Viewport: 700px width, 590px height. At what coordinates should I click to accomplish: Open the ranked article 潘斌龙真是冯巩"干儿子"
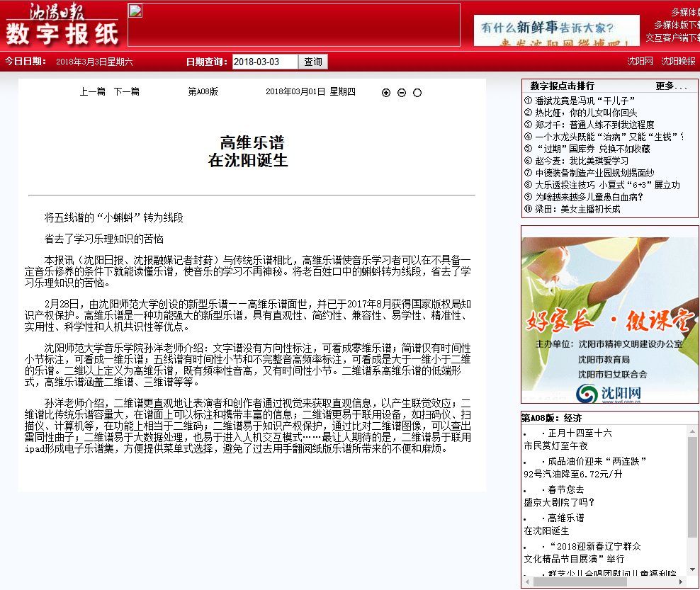coord(585,101)
